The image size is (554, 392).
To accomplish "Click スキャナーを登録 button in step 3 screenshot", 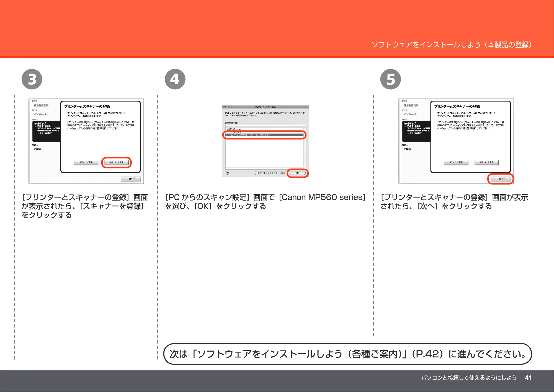I will [116, 162].
